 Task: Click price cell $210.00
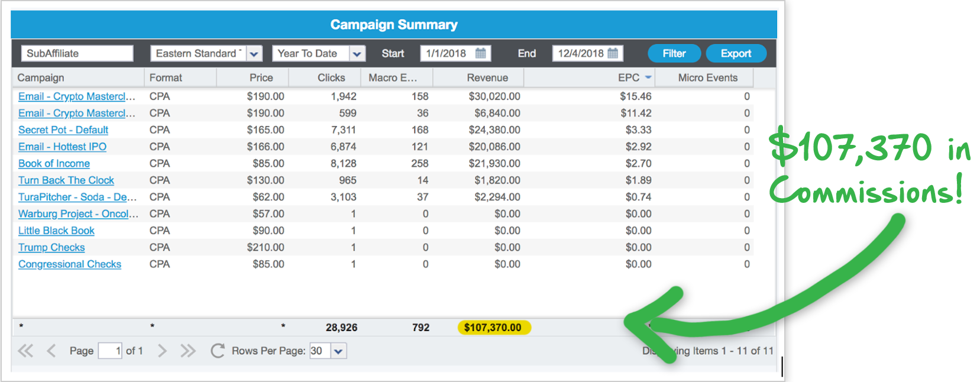tap(266, 248)
